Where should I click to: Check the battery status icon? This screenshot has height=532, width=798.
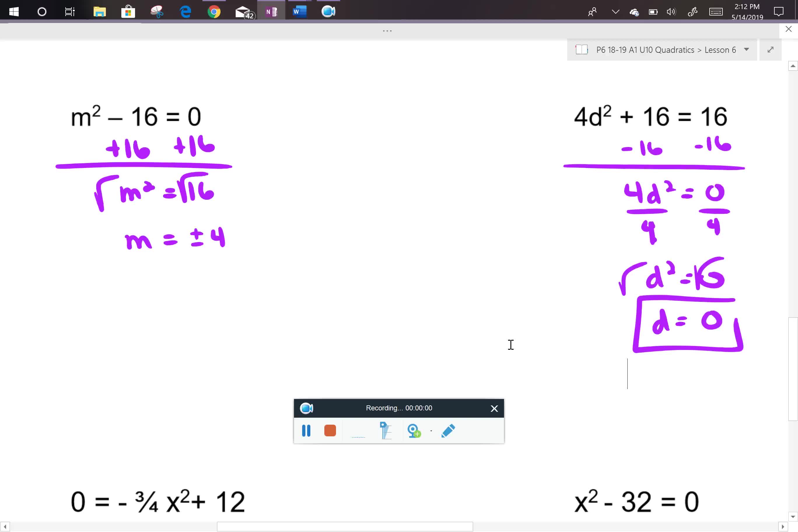[653, 12]
